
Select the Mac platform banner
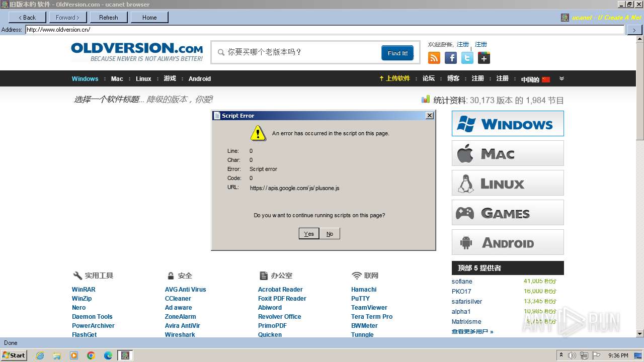(508, 153)
